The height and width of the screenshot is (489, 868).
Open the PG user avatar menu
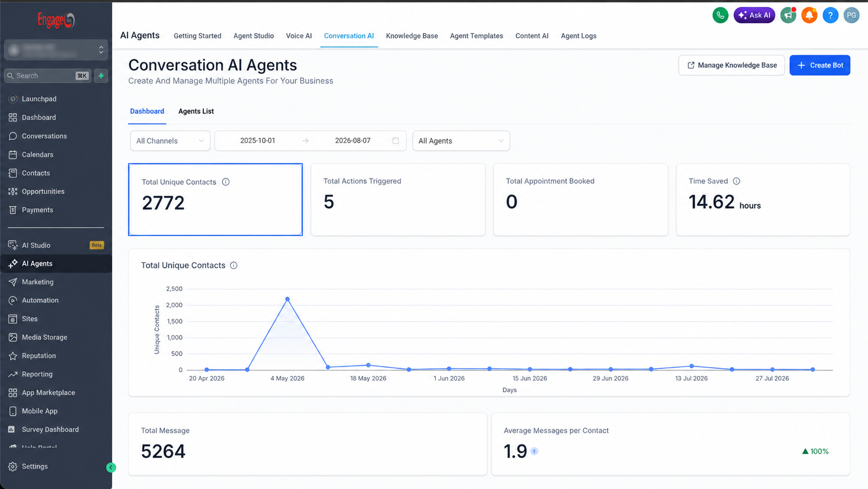click(851, 15)
